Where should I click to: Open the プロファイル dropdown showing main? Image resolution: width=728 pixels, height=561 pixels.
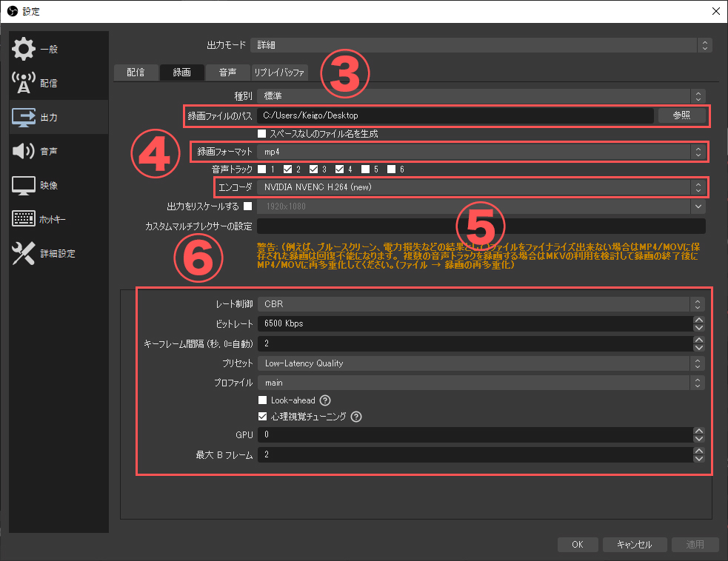[x=481, y=383]
